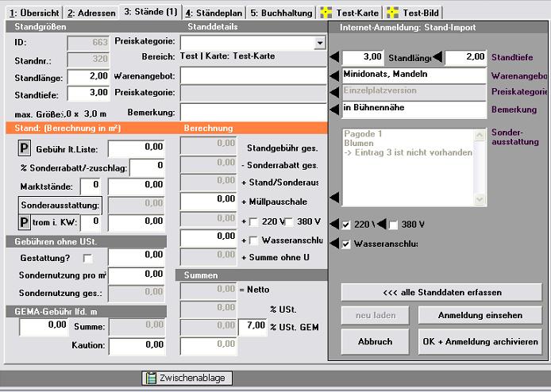The height and width of the screenshot is (392, 551).
Task: Enable 220 V checkbox in Berechnung
Action: 253,222
